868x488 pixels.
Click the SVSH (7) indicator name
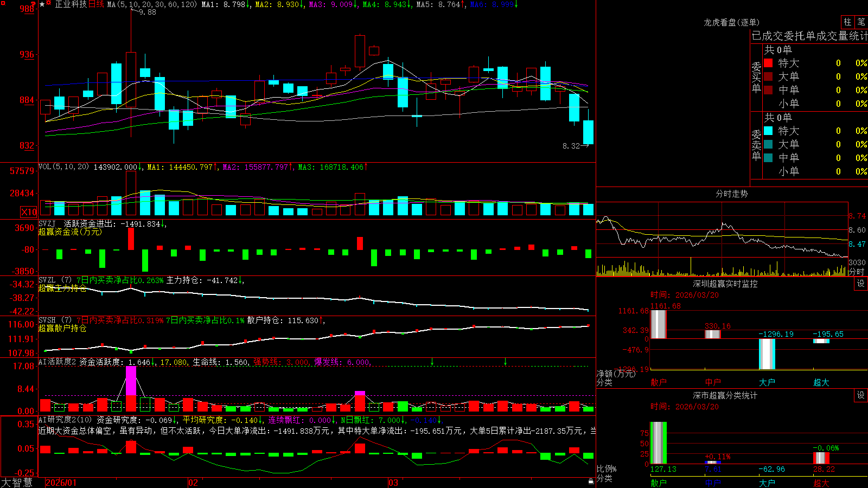(x=55, y=320)
